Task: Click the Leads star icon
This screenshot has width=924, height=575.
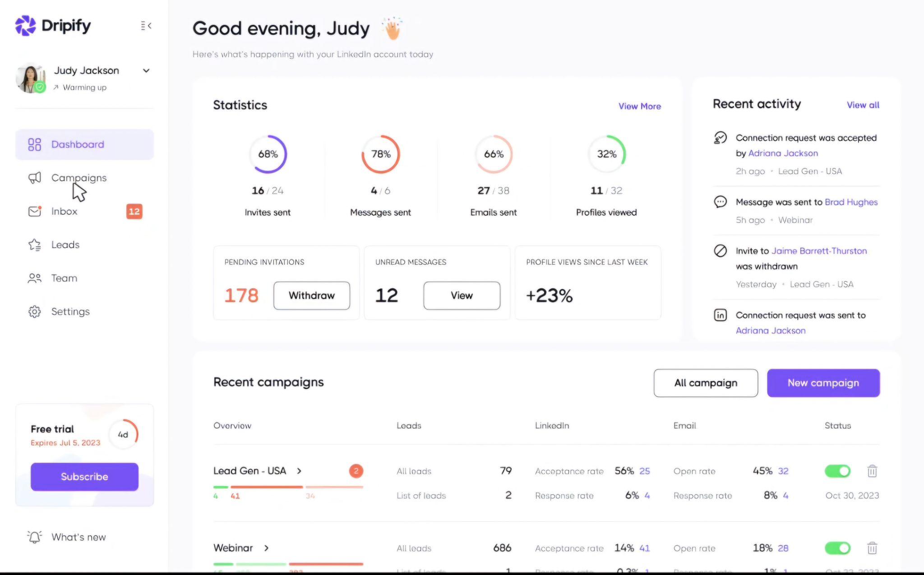Action: pyautogui.click(x=35, y=245)
